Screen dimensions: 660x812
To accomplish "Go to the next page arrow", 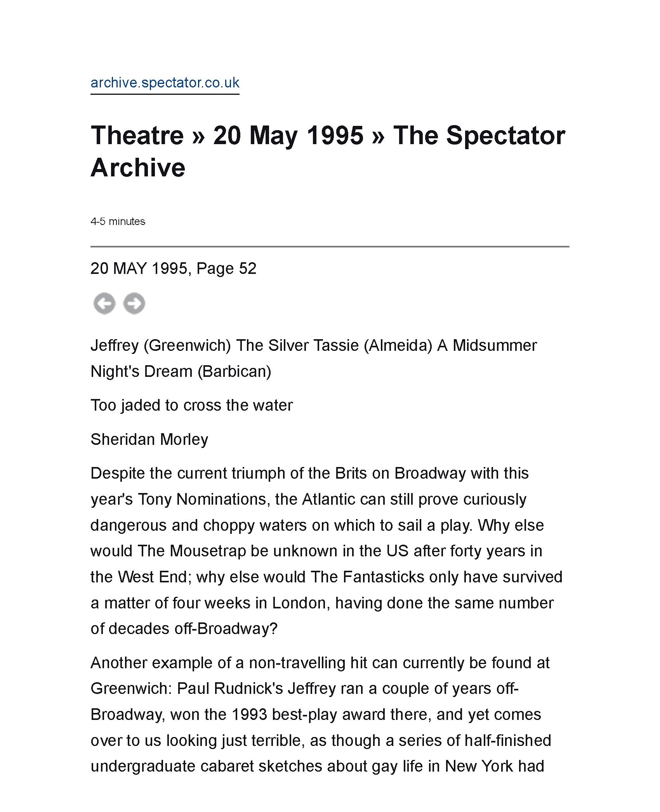I will (x=134, y=303).
